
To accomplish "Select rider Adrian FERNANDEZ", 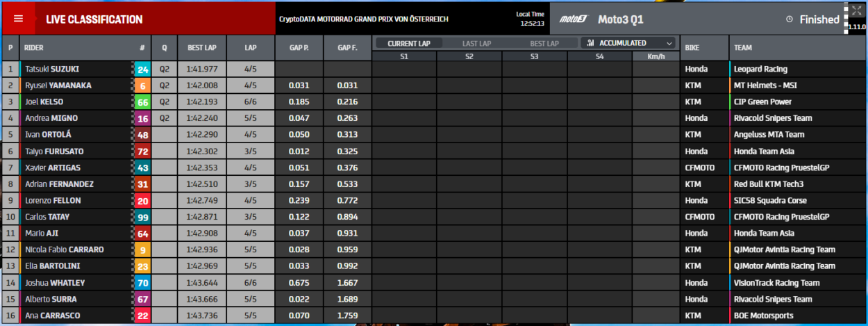I will [59, 184].
